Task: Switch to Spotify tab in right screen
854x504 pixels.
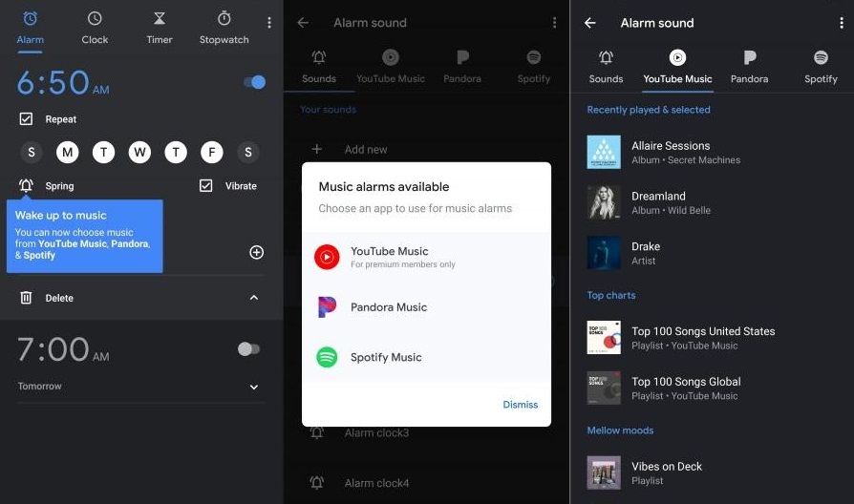Action: 821,68
